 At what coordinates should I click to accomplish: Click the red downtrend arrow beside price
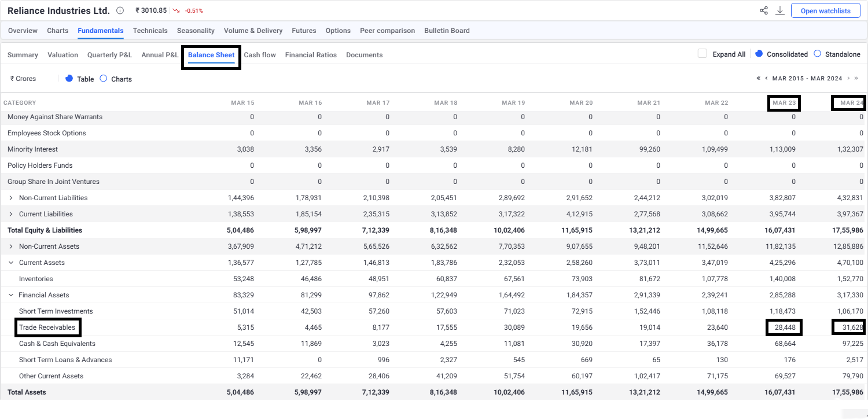[176, 11]
